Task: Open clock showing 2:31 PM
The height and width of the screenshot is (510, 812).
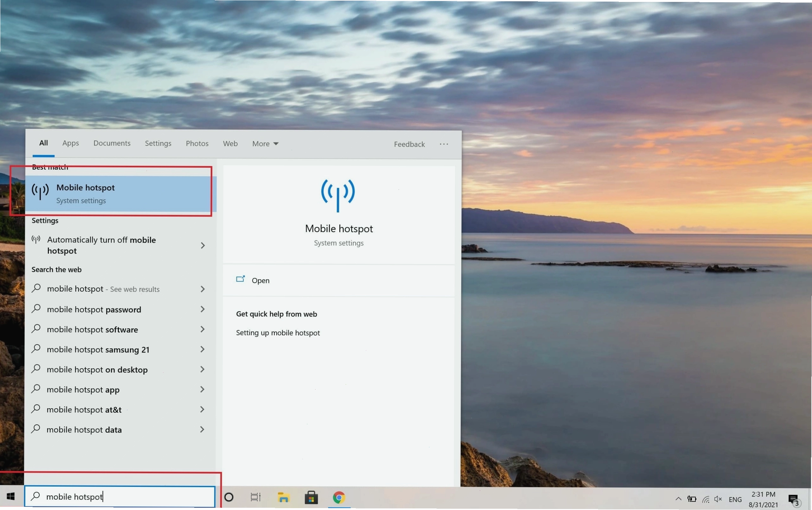Action: coord(763,499)
